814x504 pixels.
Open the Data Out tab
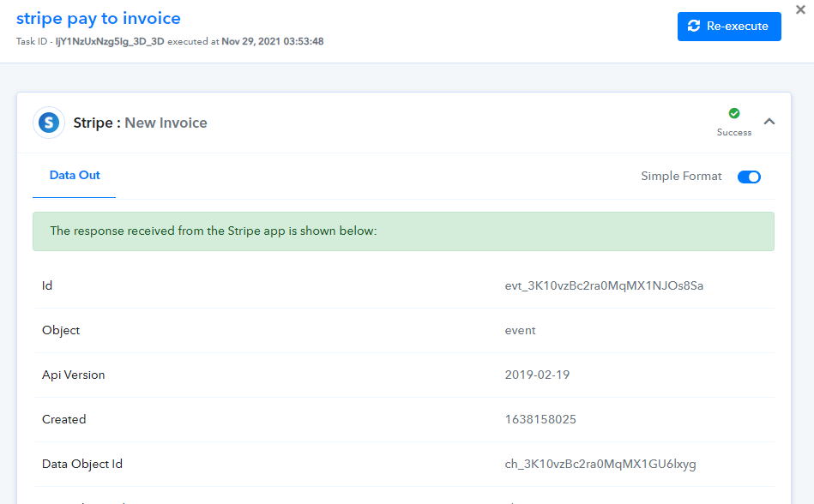[75, 175]
